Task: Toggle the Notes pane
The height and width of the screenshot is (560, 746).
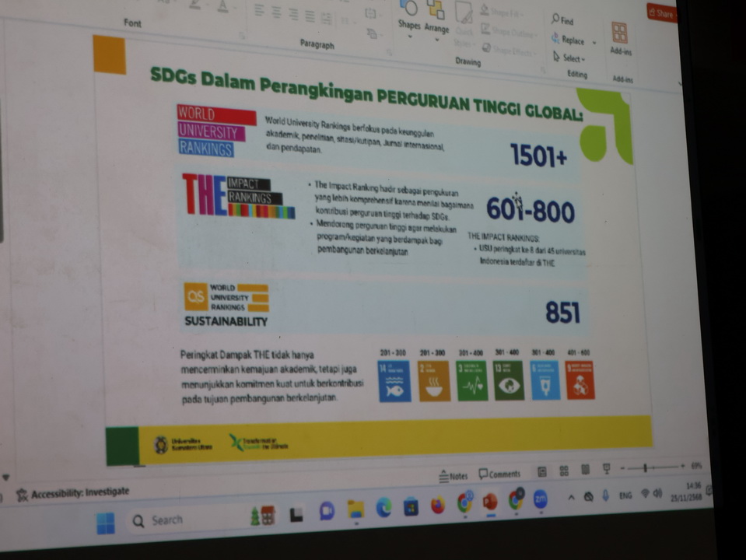Action: click(454, 475)
